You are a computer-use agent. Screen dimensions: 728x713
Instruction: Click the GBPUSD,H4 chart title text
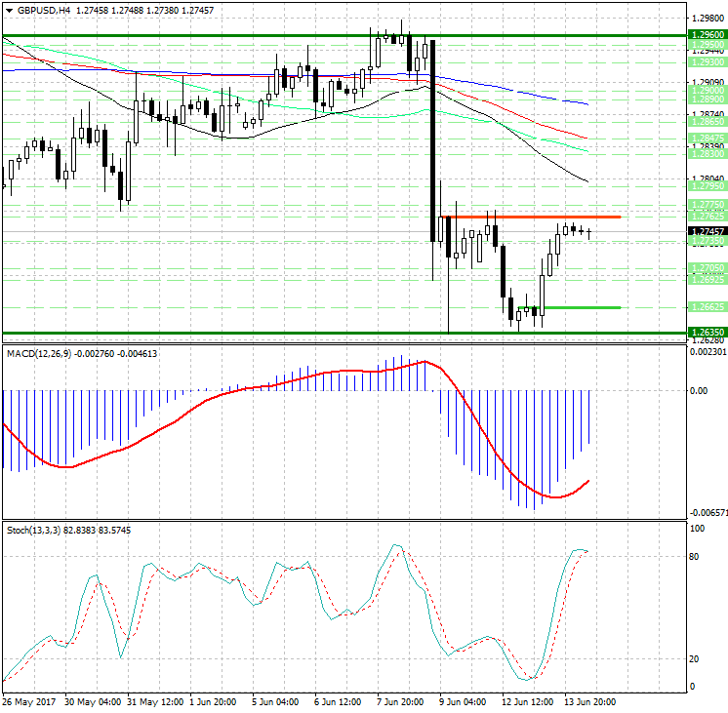44,10
